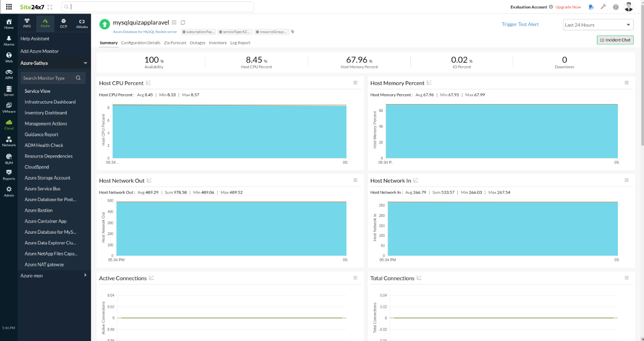Viewport: 644px width, 341px height.
Task: Click the subscription tag chip
Action: coord(198,32)
